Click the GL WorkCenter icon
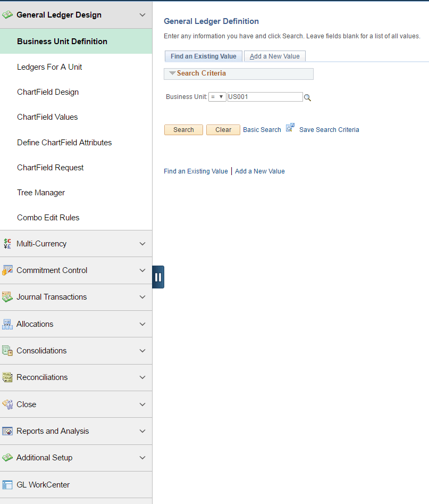 (7, 484)
